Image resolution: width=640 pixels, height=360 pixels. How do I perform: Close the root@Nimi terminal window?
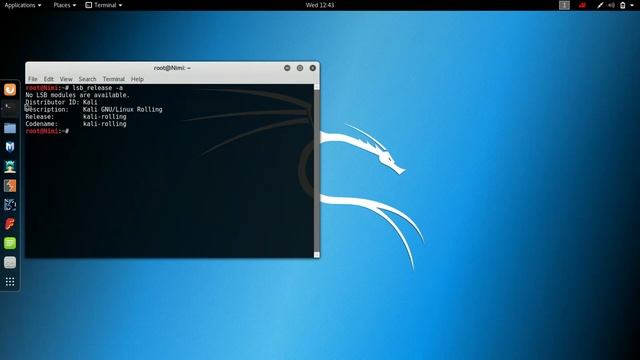tap(313, 68)
